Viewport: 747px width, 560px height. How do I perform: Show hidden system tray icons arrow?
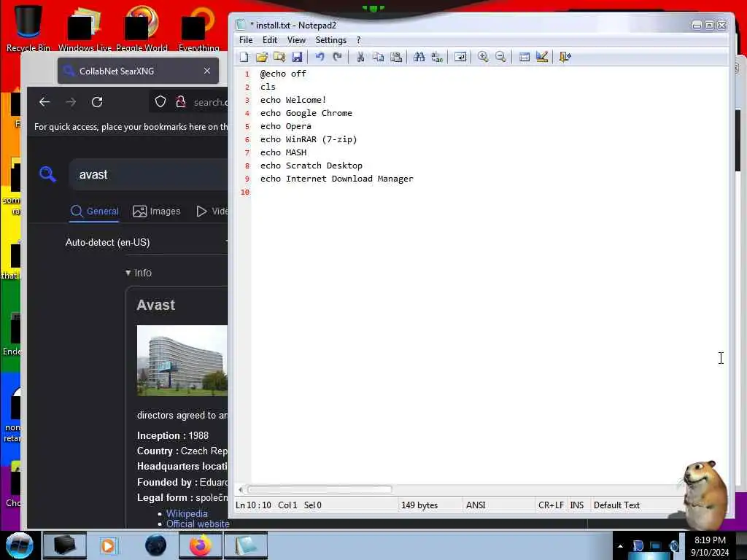620,546
